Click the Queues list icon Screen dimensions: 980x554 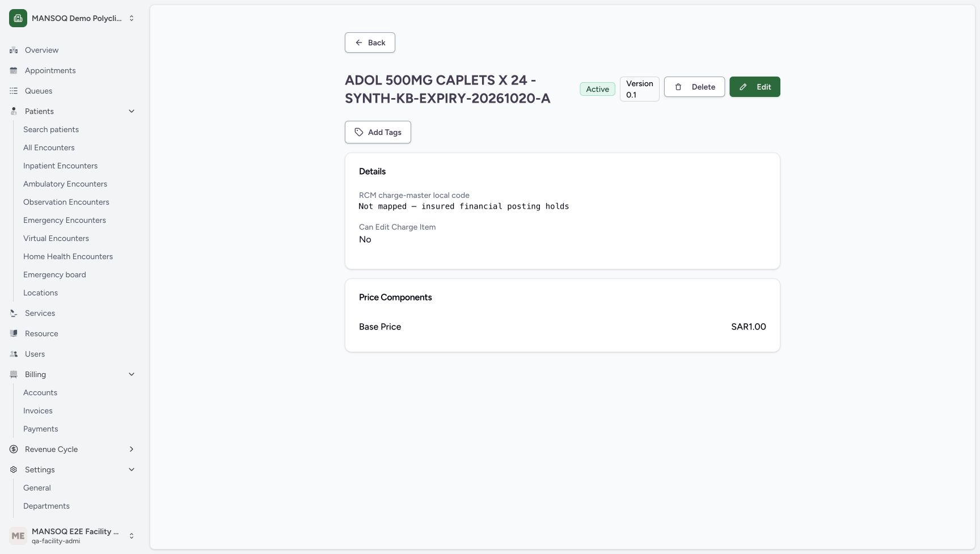pos(14,91)
